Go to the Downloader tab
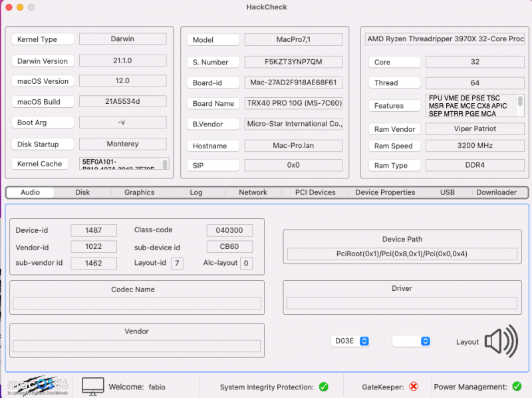The height and width of the screenshot is (398, 532). (x=496, y=192)
